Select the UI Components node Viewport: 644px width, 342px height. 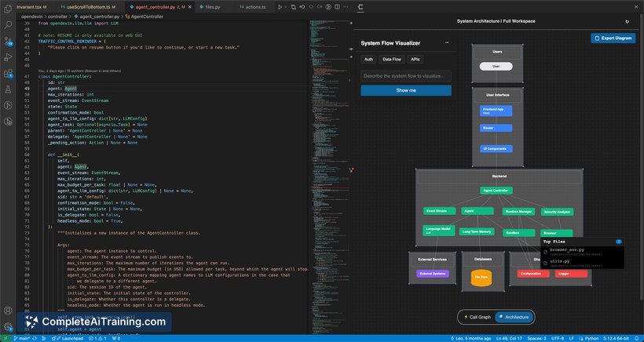496,148
